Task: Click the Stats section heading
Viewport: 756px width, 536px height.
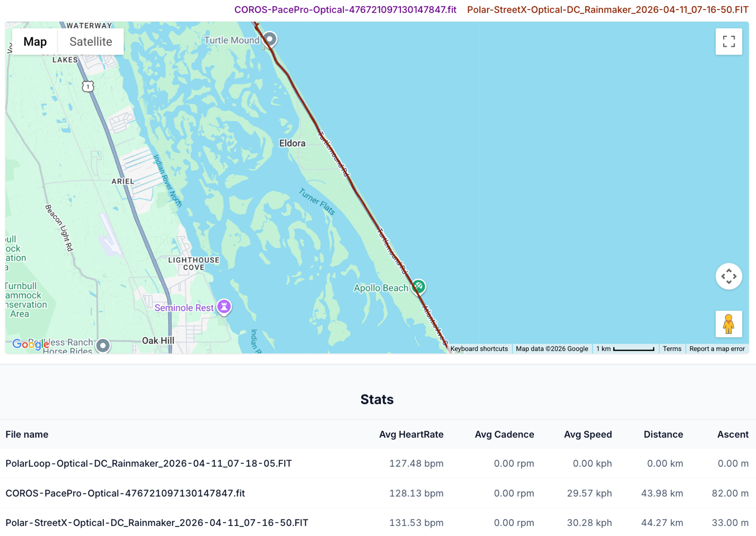Action: click(377, 399)
